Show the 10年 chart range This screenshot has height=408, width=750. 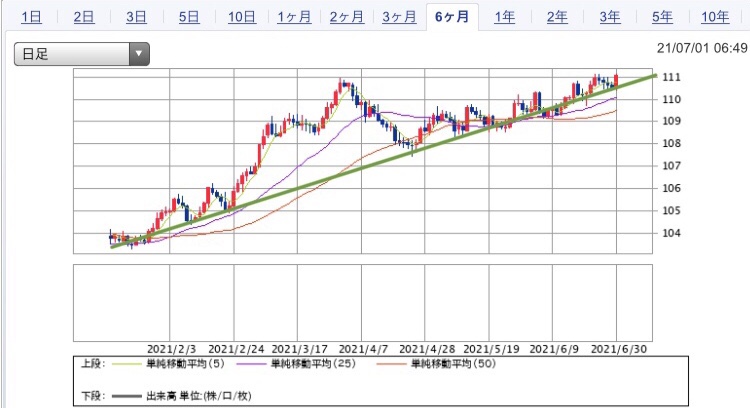coord(714,17)
